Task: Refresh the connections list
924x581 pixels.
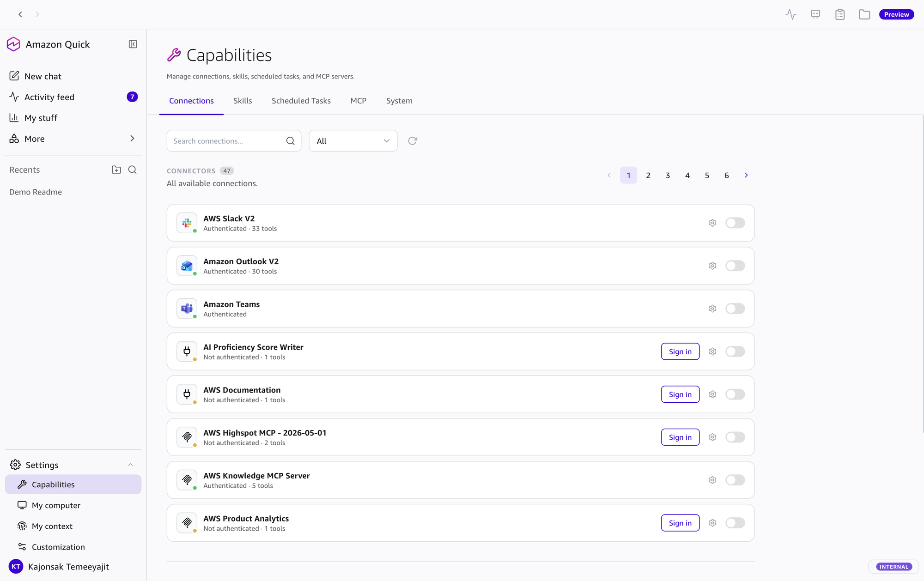Action: pyautogui.click(x=413, y=141)
